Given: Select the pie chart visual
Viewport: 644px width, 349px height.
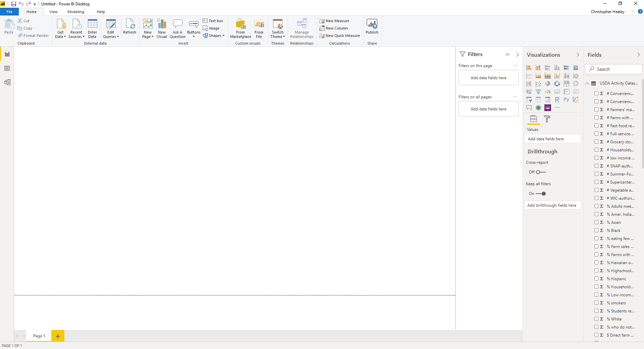Looking at the screenshot, I should click(548, 84).
